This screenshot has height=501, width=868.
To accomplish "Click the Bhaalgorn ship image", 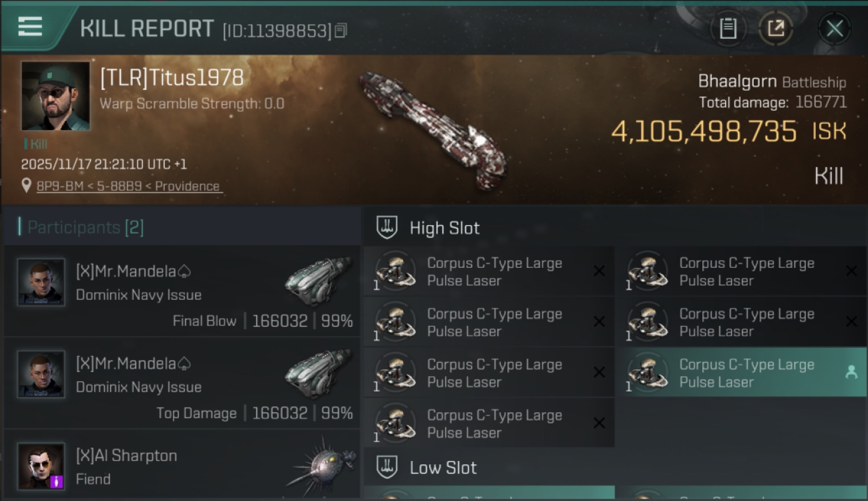I will point(433,129).
